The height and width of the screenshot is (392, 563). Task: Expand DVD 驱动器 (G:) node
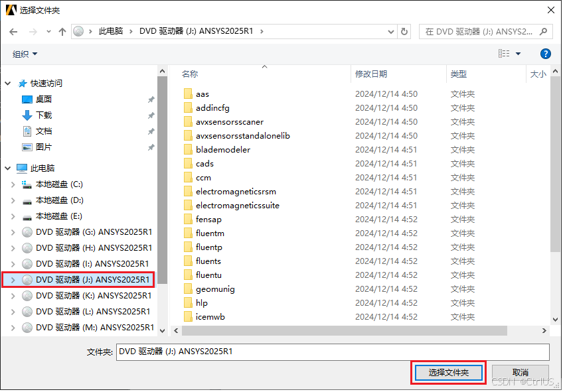[x=13, y=232]
